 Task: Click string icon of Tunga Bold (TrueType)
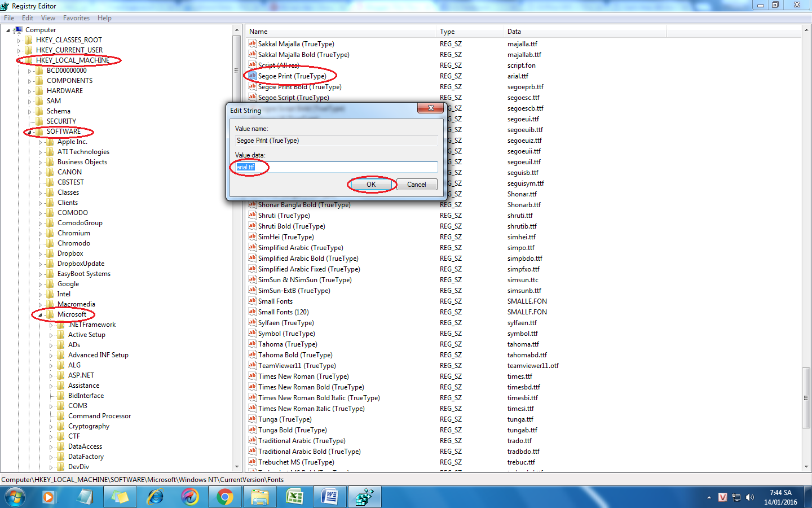click(253, 430)
